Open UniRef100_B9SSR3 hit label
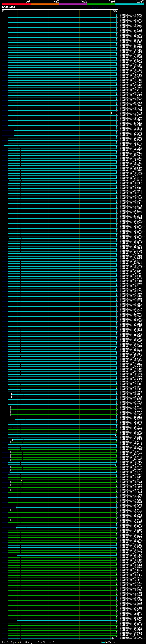The height and width of the screenshot is (644, 146). click(x=131, y=65)
